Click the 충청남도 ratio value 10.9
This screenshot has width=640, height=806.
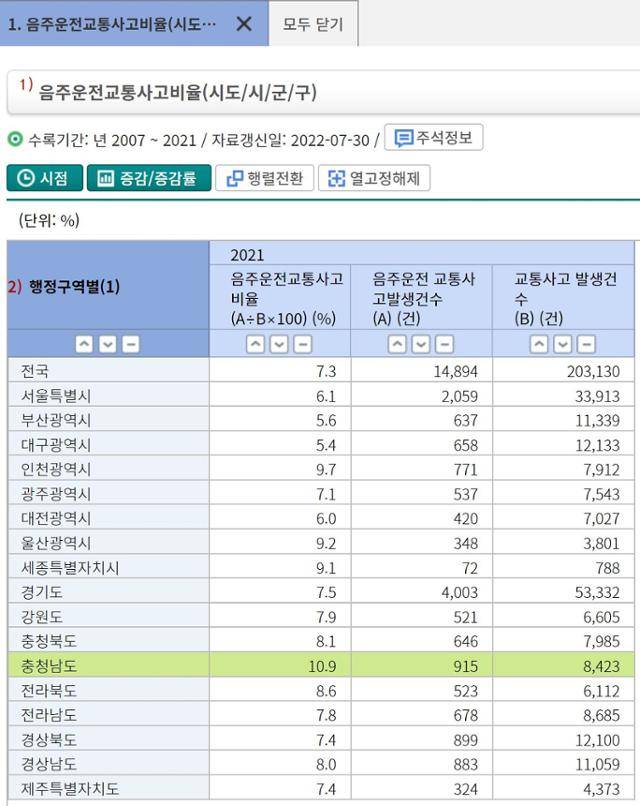[x=322, y=666]
